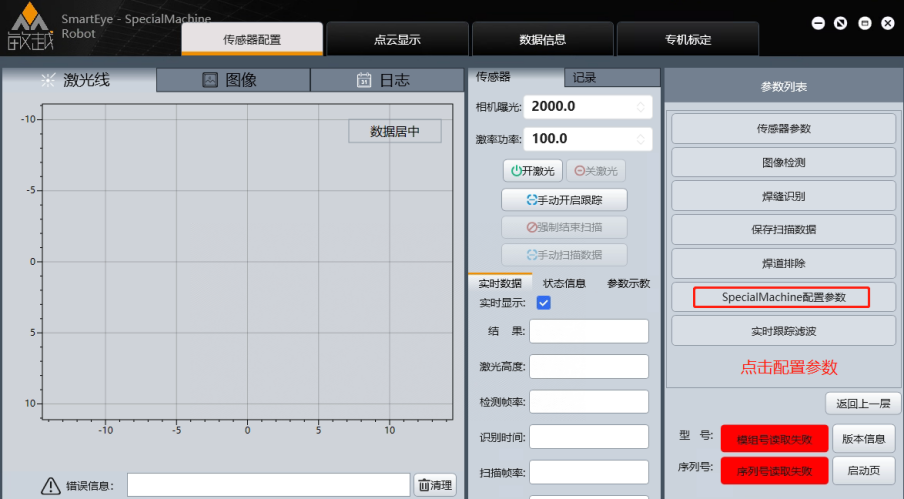
Task: Open the 专机标定 tab
Action: 688,40
